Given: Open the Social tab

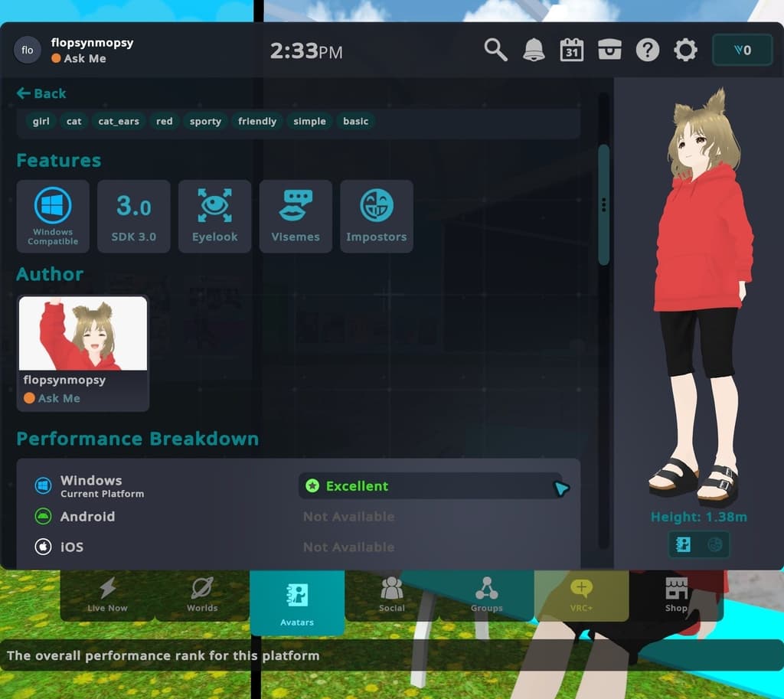Looking at the screenshot, I should pyautogui.click(x=391, y=595).
